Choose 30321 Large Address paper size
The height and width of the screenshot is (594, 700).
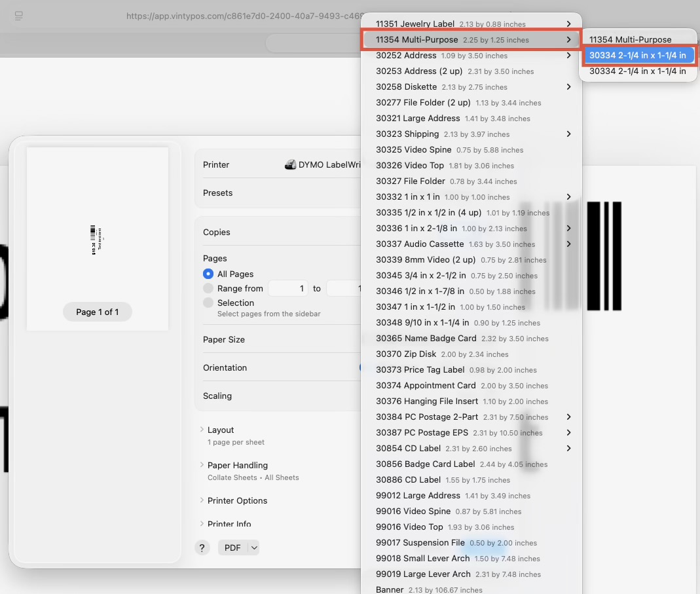tap(471, 119)
